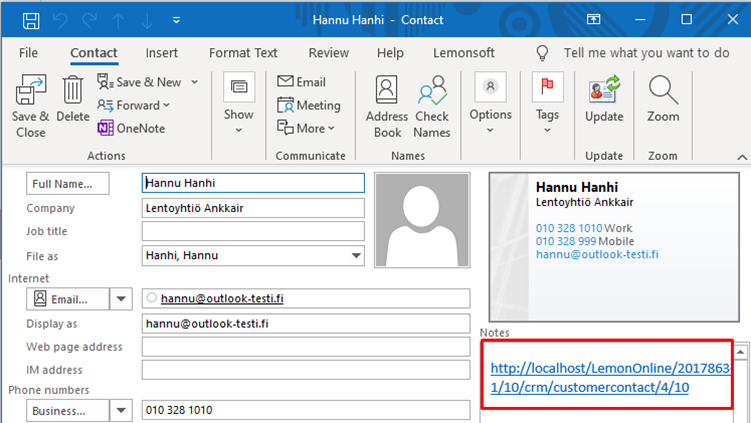Click Check Names
751x423 pixels.
[432, 106]
